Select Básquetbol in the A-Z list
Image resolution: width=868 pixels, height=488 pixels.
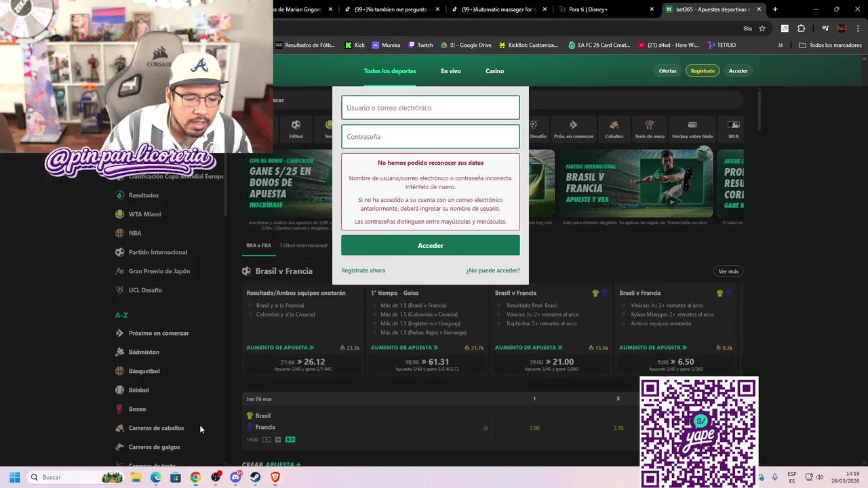click(144, 371)
